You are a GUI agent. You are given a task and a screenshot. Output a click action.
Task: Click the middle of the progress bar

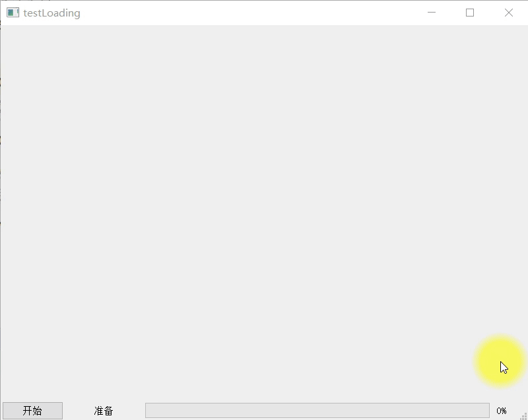[x=317, y=410]
